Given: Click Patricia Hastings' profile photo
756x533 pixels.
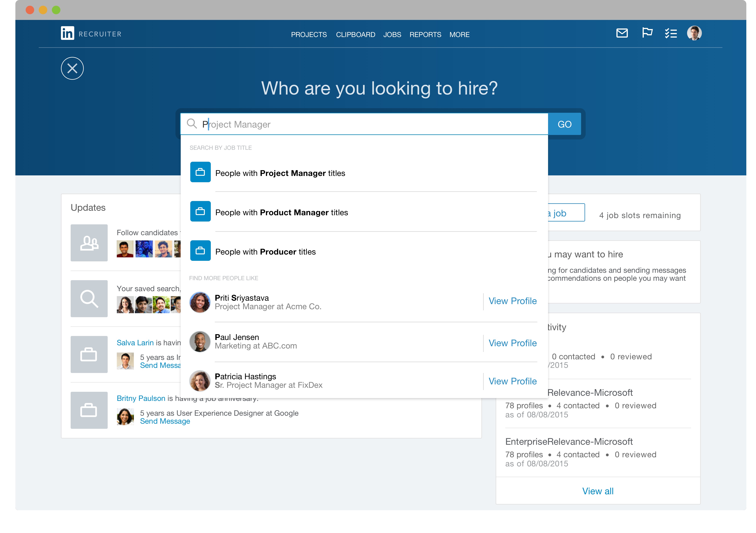Looking at the screenshot, I should [x=200, y=381].
